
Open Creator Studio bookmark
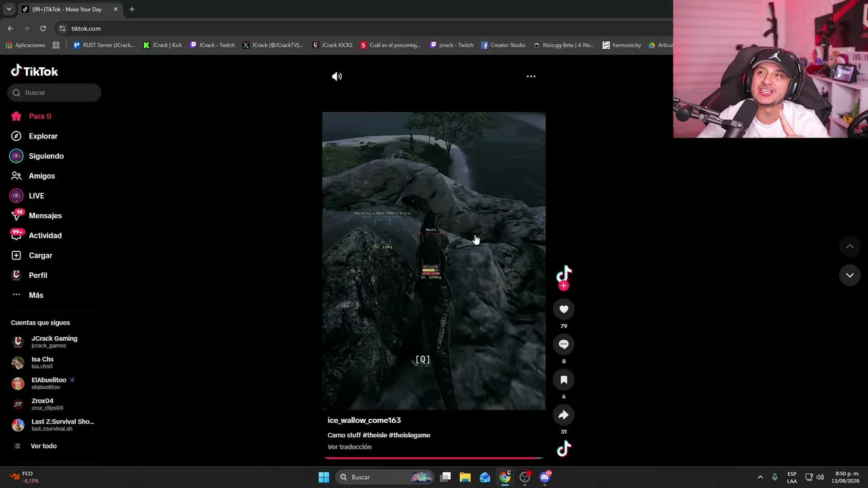[x=503, y=45]
